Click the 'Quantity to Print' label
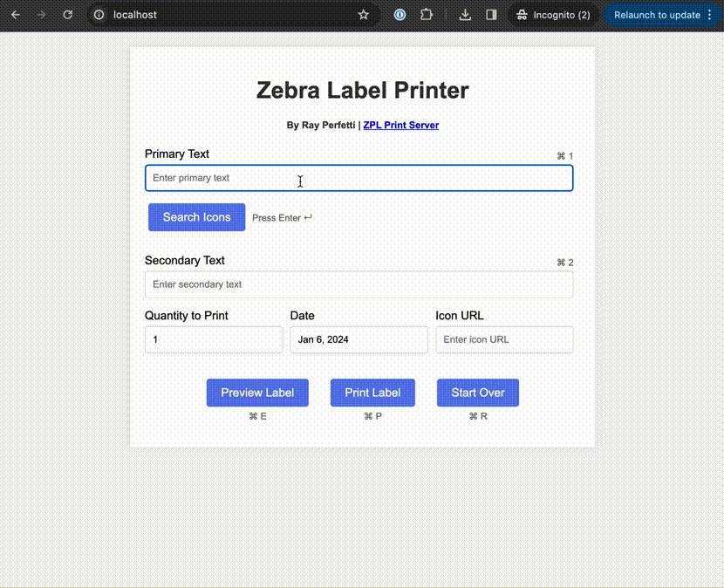The image size is (724, 588). [x=187, y=316]
